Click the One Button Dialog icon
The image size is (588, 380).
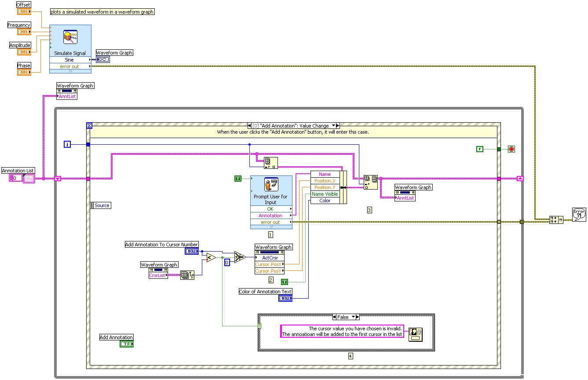pos(415,335)
